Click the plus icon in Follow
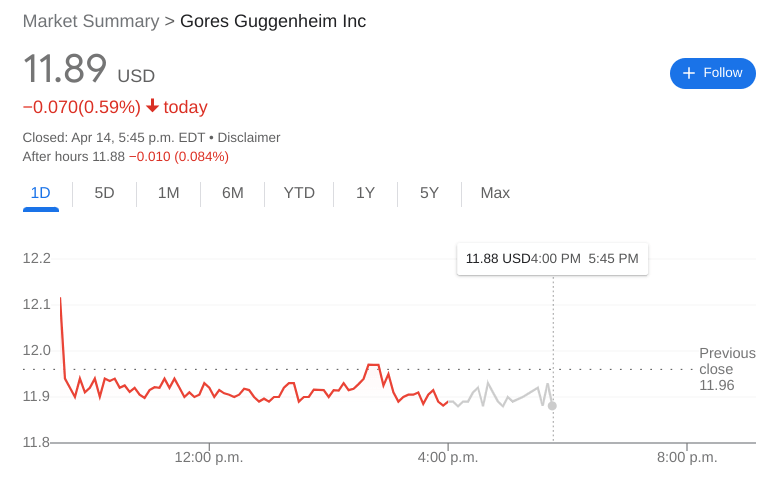The height and width of the screenshot is (482, 779). [688, 73]
